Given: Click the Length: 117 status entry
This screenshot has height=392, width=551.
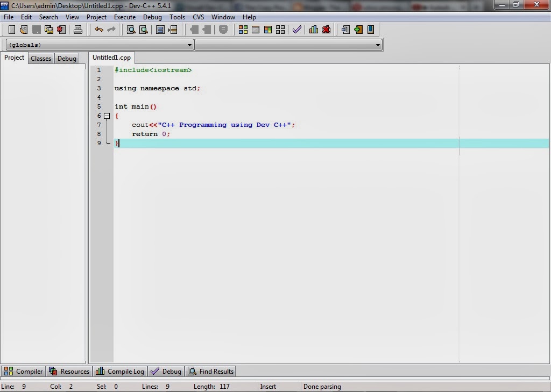Looking at the screenshot, I should pyautogui.click(x=211, y=387).
